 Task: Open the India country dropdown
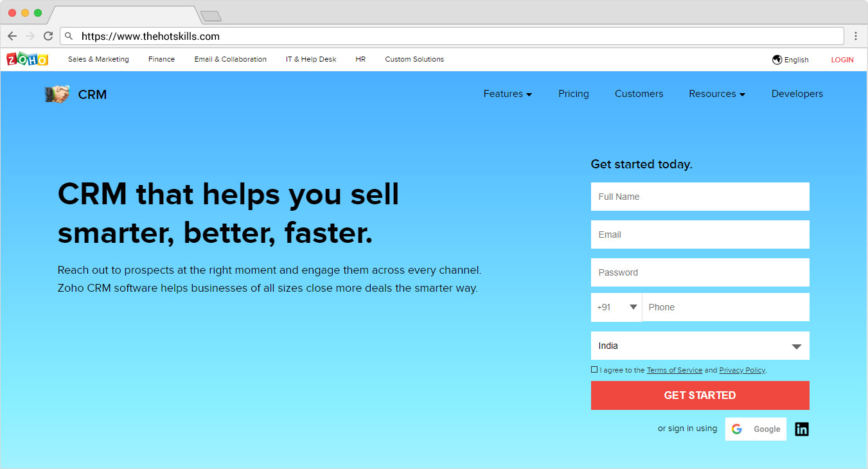coord(700,346)
